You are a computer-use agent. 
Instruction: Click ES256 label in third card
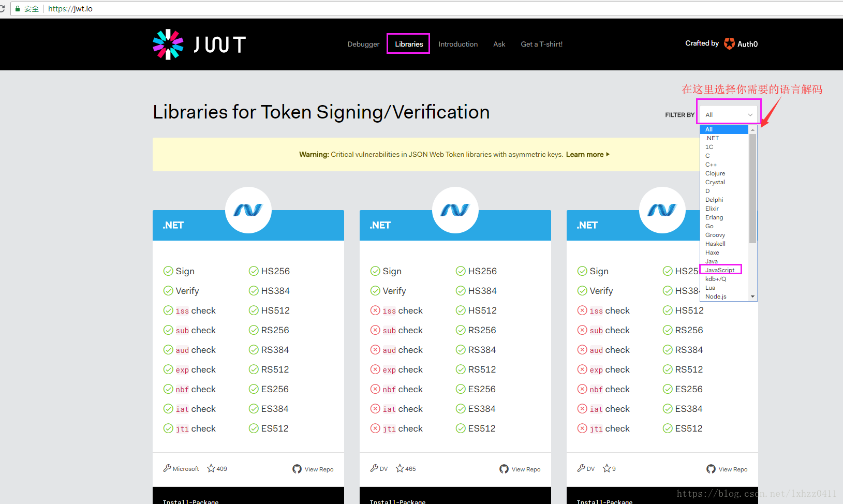[689, 389]
